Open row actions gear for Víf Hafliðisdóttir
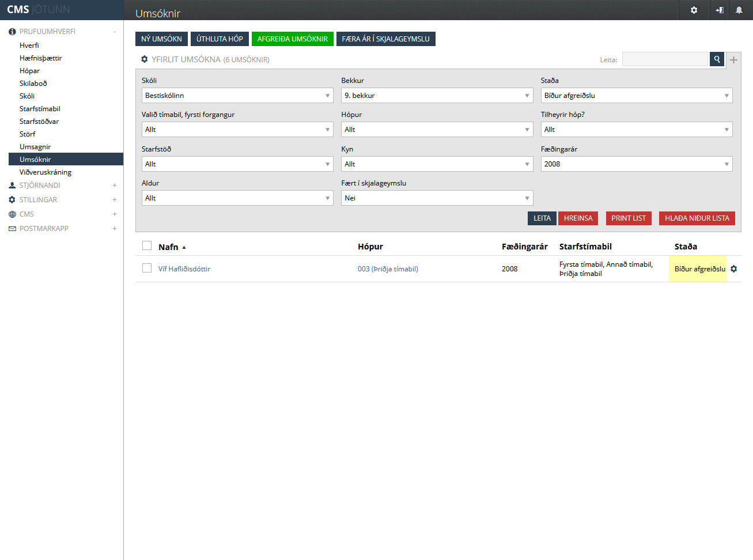This screenshot has width=753, height=560. tap(733, 269)
